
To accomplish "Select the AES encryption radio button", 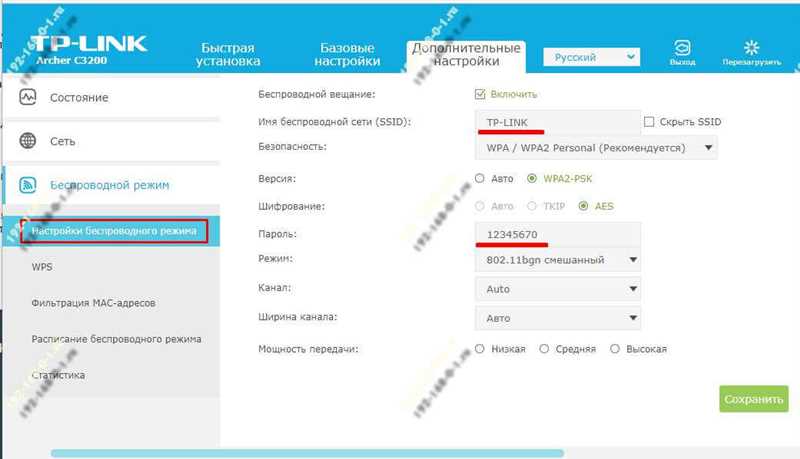I will click(x=583, y=206).
